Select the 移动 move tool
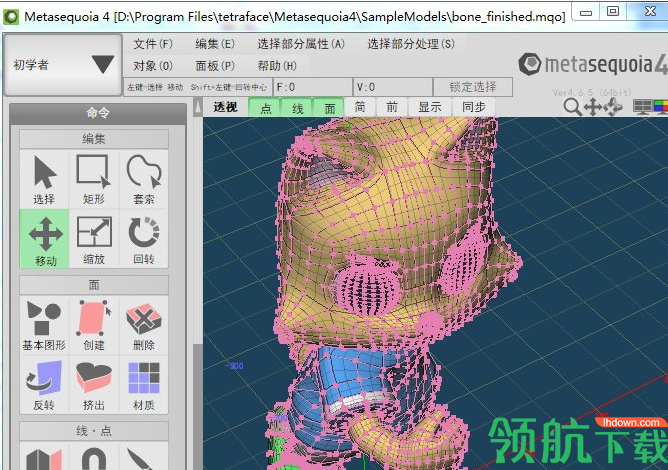 pos(44,239)
